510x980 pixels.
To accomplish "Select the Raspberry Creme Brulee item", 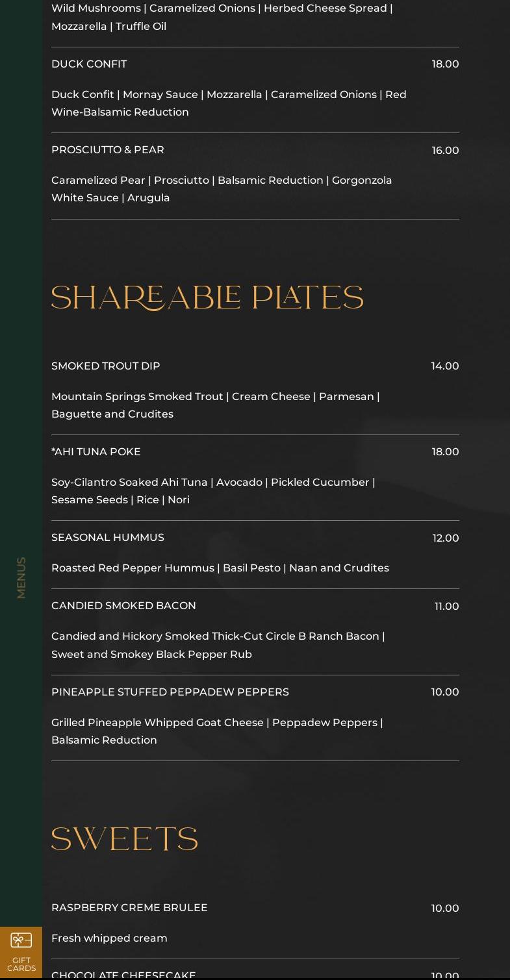I will (129, 908).
